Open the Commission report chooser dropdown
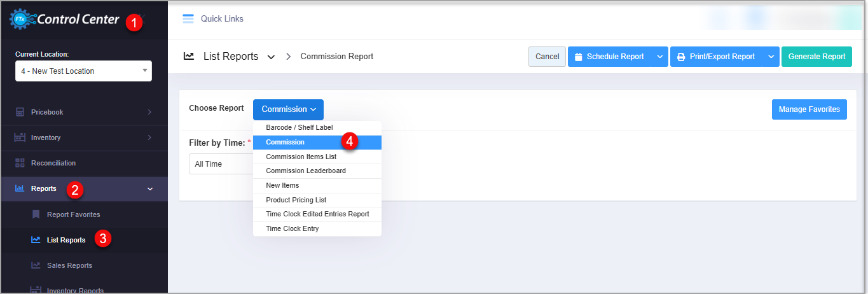This screenshot has width=868, height=294. tap(288, 109)
